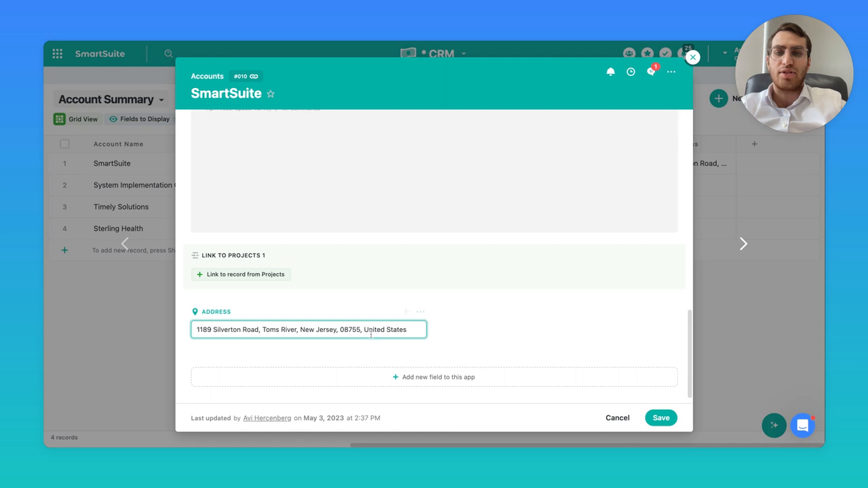Click the checkmark tasks icon in top bar
The image size is (868, 488).
(666, 54)
